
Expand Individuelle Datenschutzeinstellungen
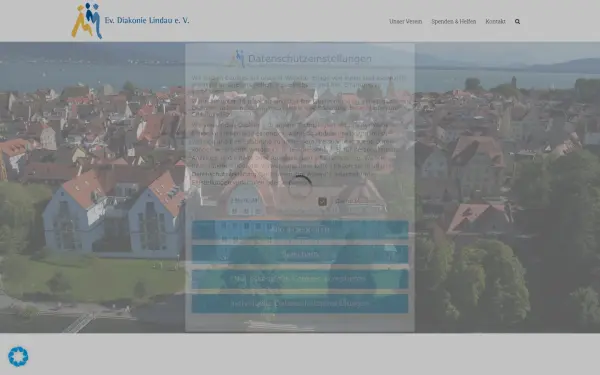tap(300, 303)
